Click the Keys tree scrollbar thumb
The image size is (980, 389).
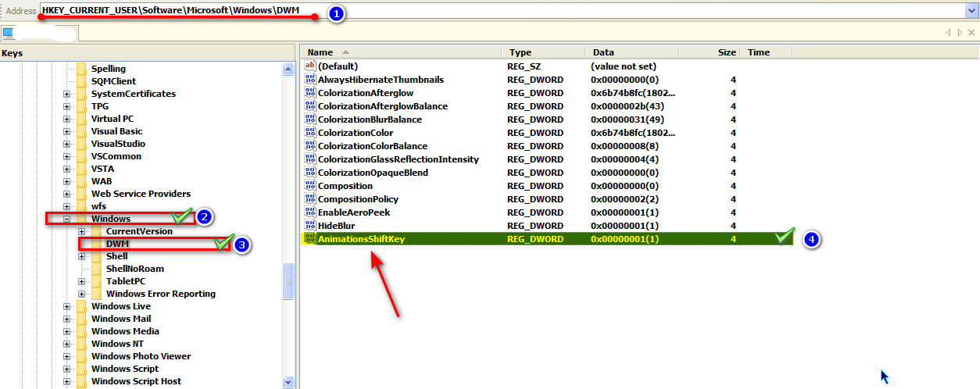[x=288, y=281]
